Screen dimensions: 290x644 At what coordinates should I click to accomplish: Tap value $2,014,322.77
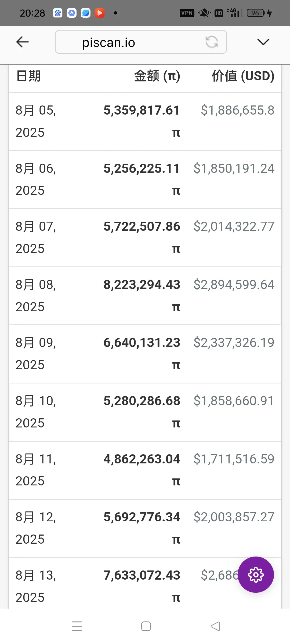[234, 226]
